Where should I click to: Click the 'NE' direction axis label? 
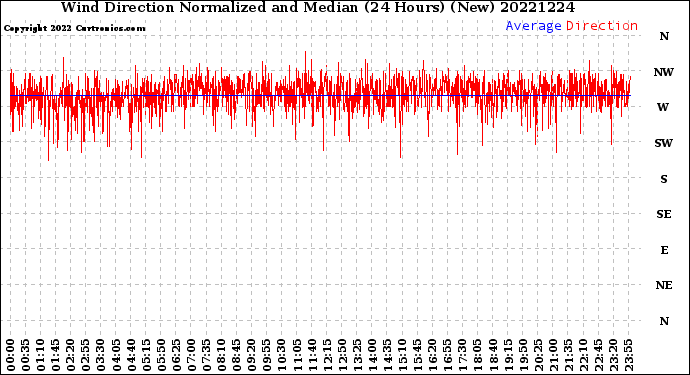[x=664, y=286]
